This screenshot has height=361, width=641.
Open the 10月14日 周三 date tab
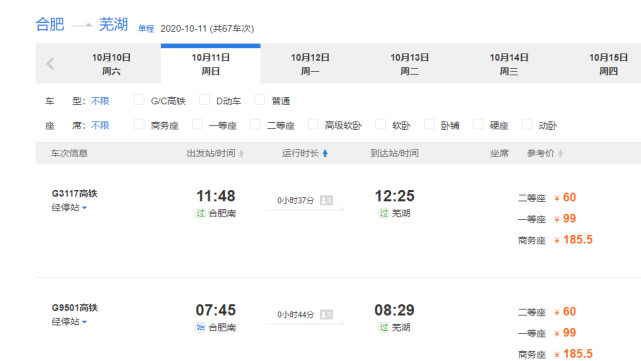click(x=509, y=64)
